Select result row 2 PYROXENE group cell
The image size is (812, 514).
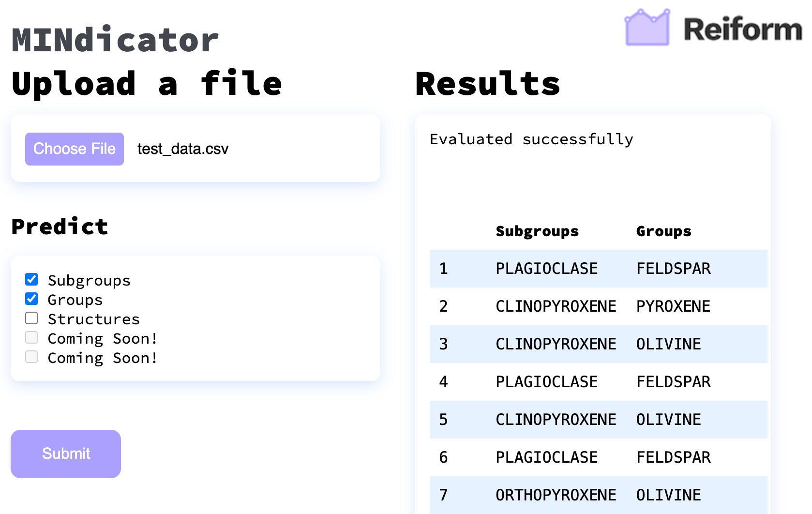tap(673, 306)
